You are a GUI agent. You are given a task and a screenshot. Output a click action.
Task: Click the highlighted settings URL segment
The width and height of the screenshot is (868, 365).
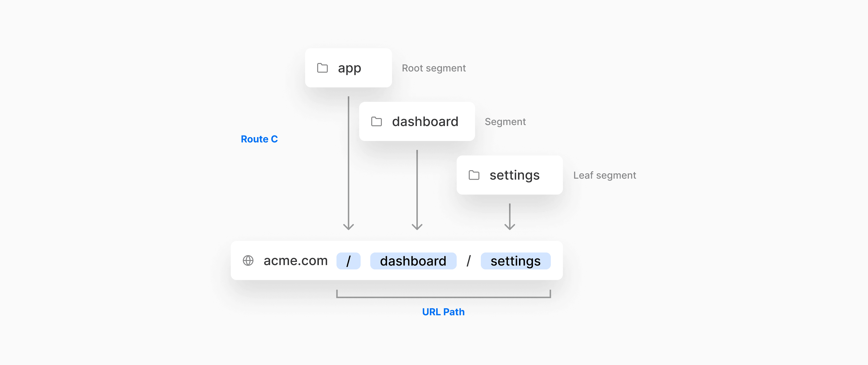pyautogui.click(x=516, y=261)
